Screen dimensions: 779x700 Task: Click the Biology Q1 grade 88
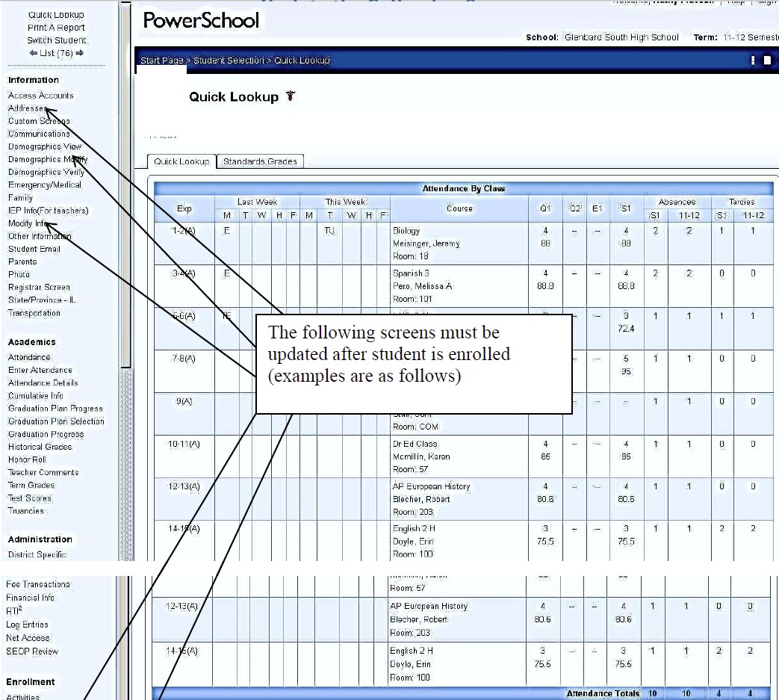click(545, 244)
